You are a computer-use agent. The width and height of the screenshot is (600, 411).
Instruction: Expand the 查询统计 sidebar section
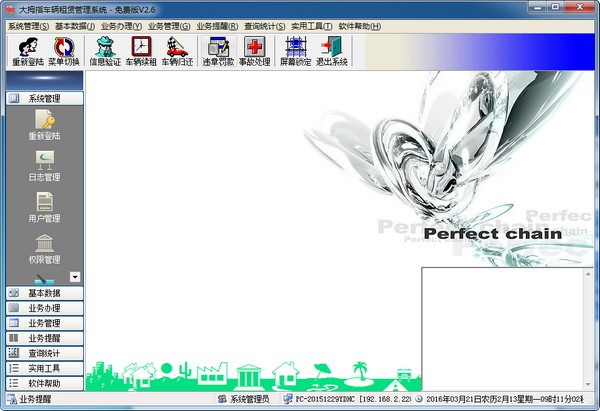[x=44, y=353]
